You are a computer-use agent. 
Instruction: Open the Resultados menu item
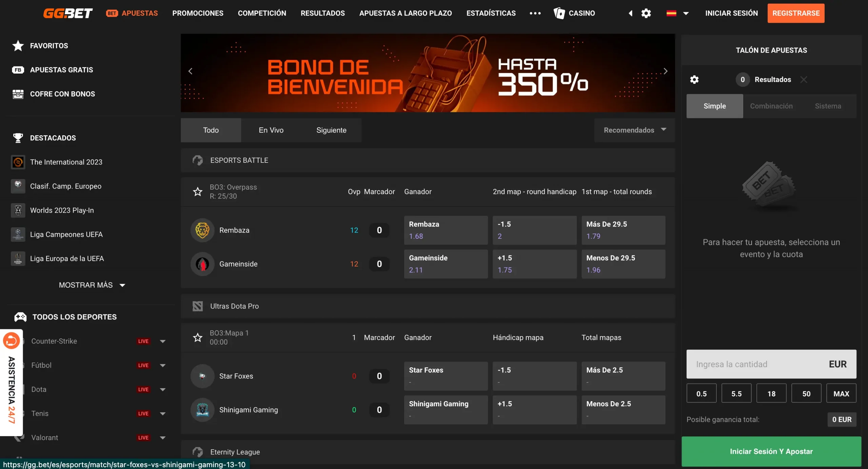point(322,13)
